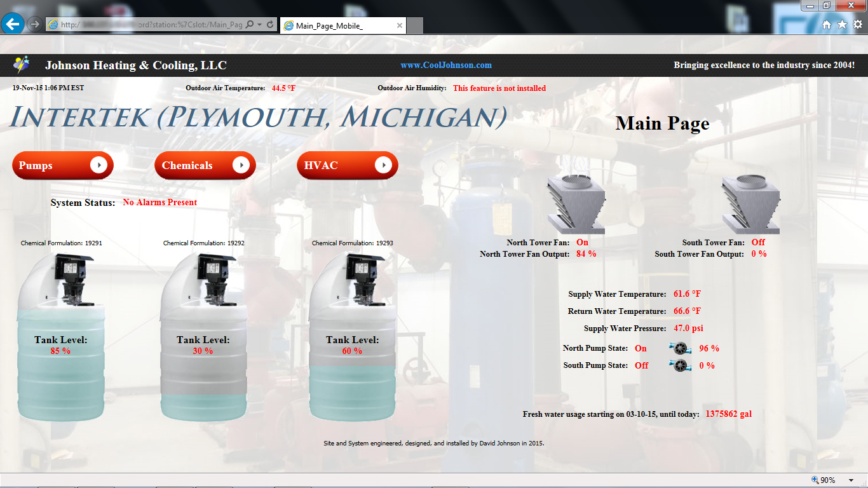This screenshot has width=868, height=488.
Task: Click the tank level 60 % value
Action: 352,351
